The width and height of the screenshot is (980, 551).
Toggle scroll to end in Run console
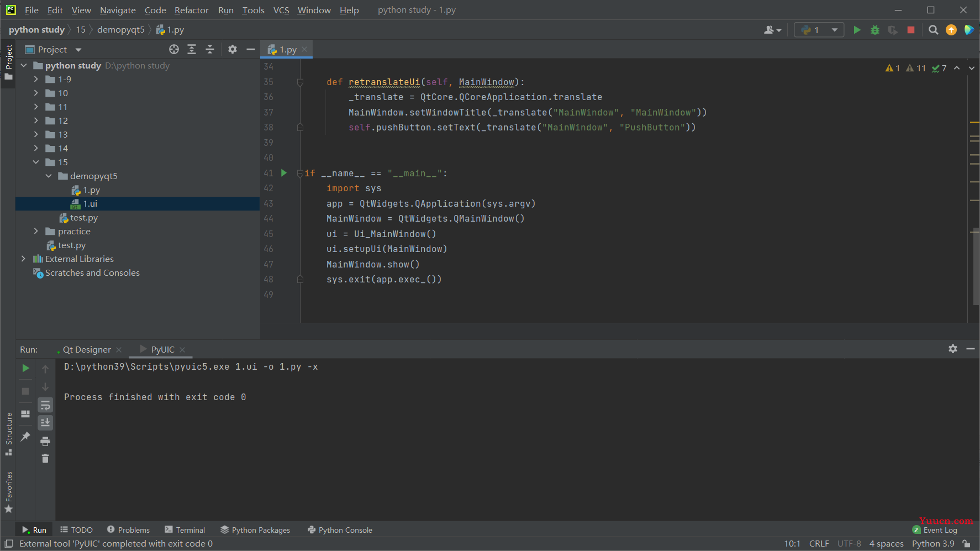45,423
